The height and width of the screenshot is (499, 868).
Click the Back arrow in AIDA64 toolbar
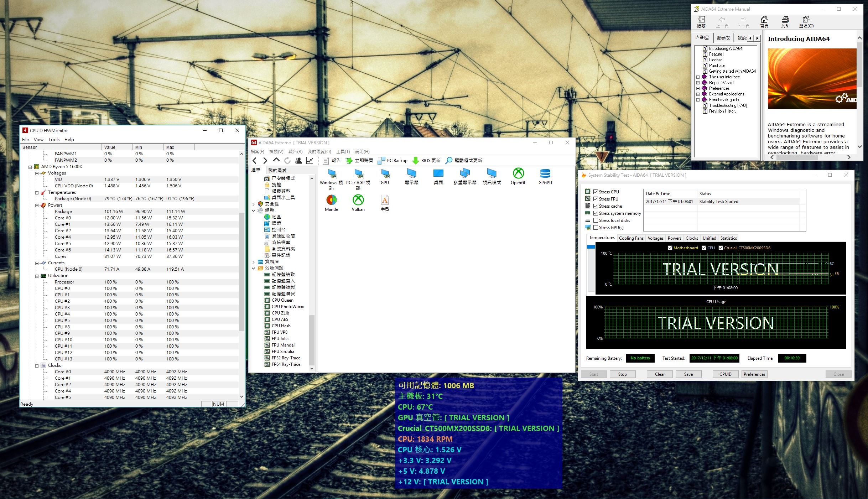tap(254, 161)
